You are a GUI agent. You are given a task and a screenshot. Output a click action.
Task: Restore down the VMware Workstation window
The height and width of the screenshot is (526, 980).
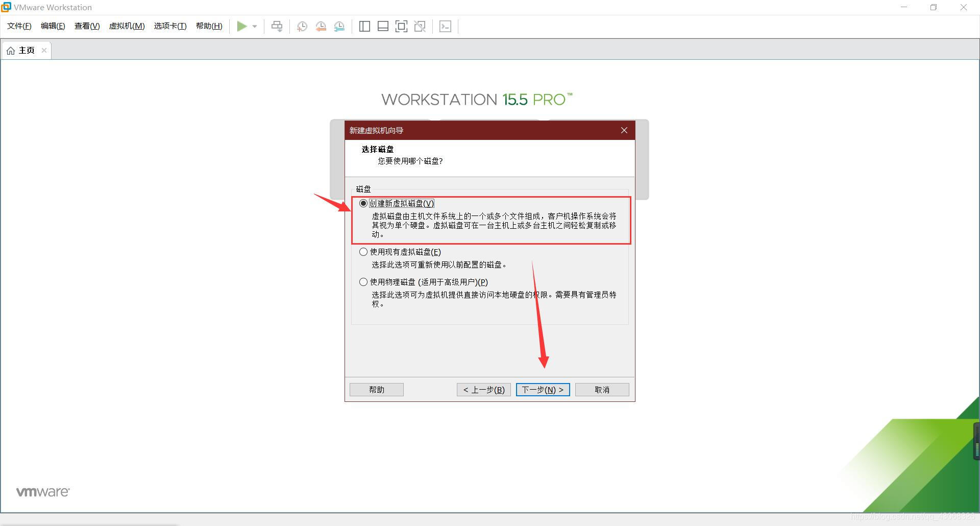934,7
